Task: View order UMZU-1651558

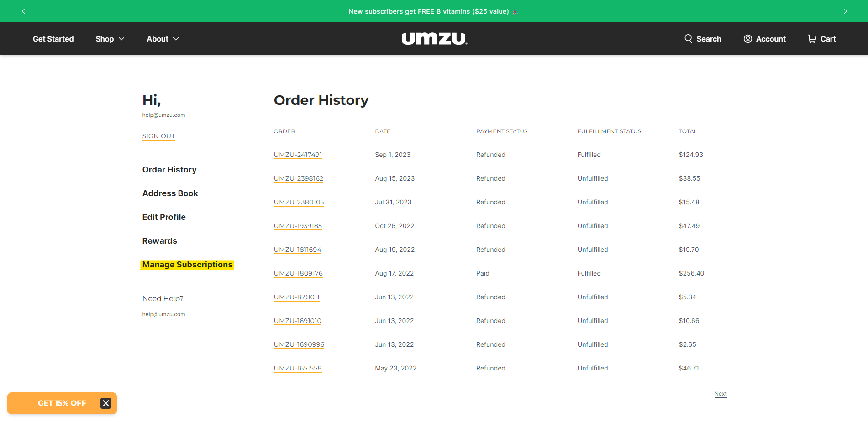Action: (x=298, y=368)
